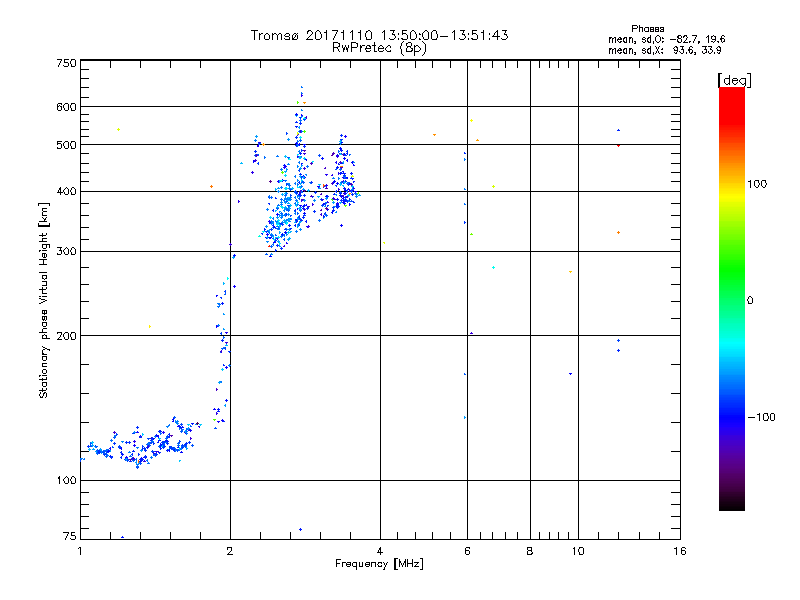800x600 pixels.
Task: Click the y-axis label '500'
Action: click(x=66, y=145)
